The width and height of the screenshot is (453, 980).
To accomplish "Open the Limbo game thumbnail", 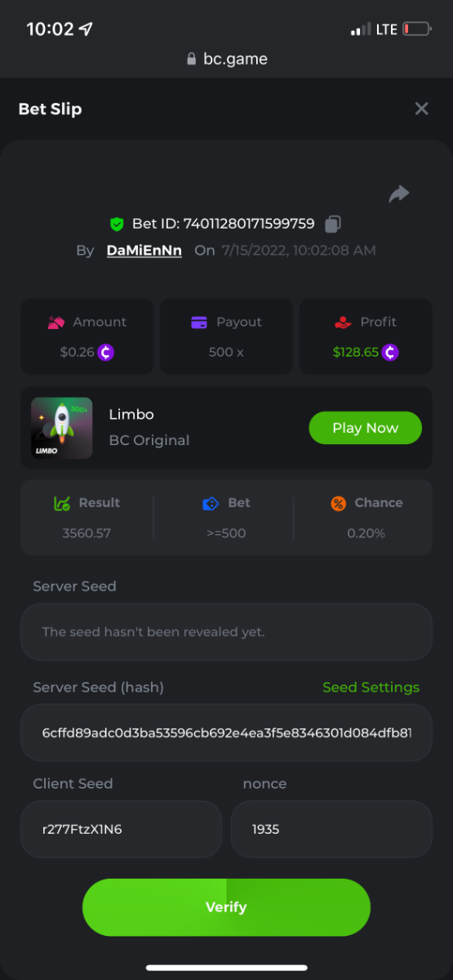I will point(61,428).
